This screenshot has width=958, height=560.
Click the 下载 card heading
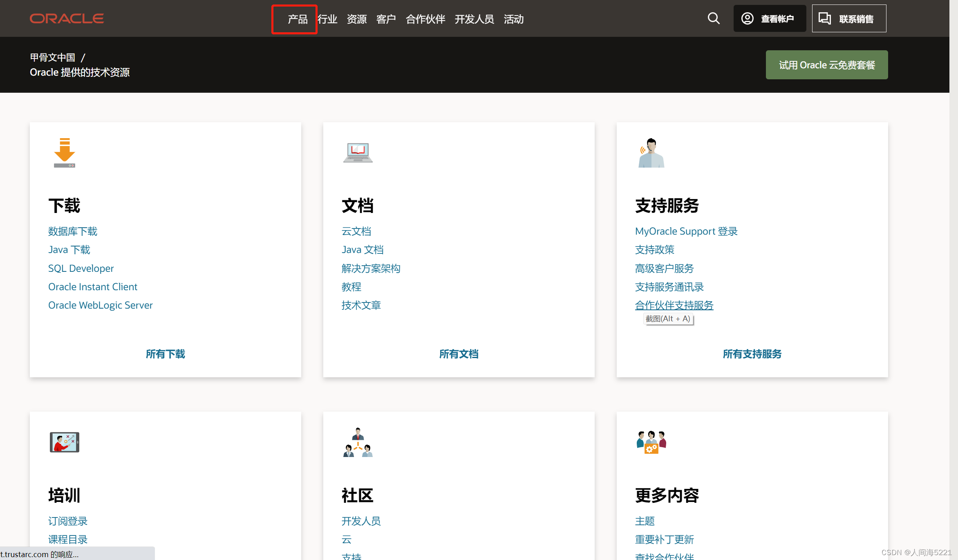tap(65, 206)
